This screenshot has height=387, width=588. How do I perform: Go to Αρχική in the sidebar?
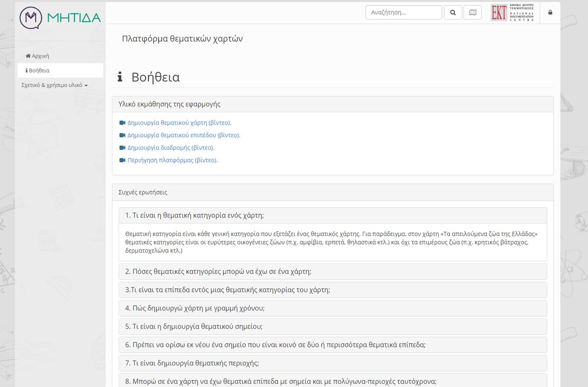[x=40, y=56]
